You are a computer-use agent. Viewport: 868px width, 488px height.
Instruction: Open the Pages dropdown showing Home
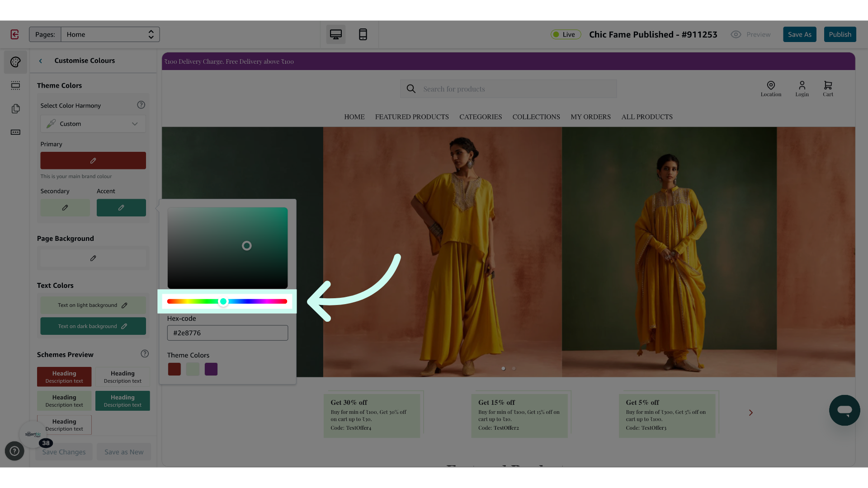click(110, 34)
